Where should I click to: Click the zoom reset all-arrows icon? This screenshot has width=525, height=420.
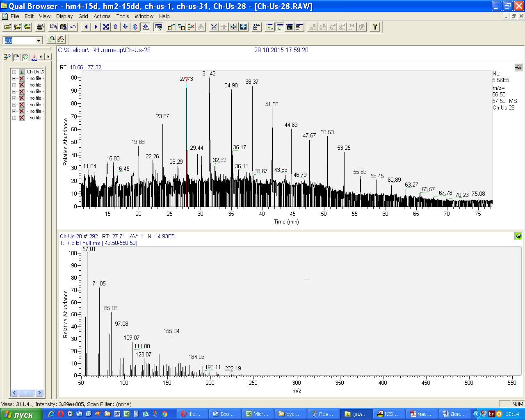[106, 27]
